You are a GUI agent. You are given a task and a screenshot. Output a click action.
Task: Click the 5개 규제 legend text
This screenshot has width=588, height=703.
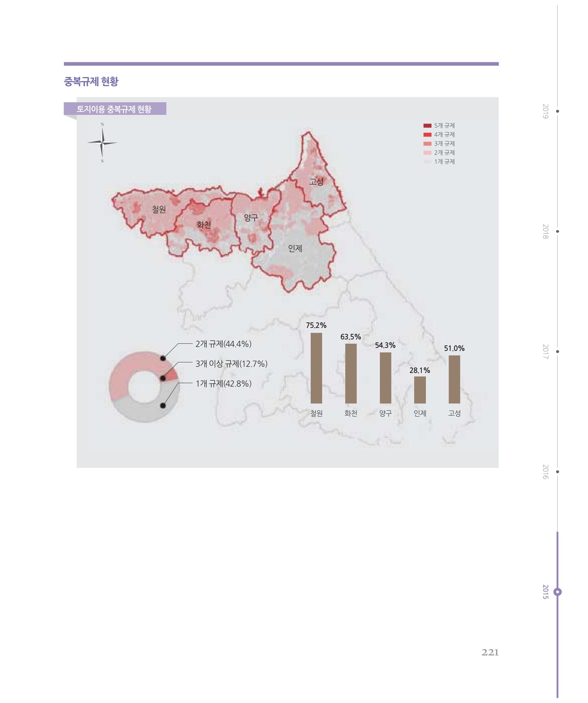[x=444, y=126]
